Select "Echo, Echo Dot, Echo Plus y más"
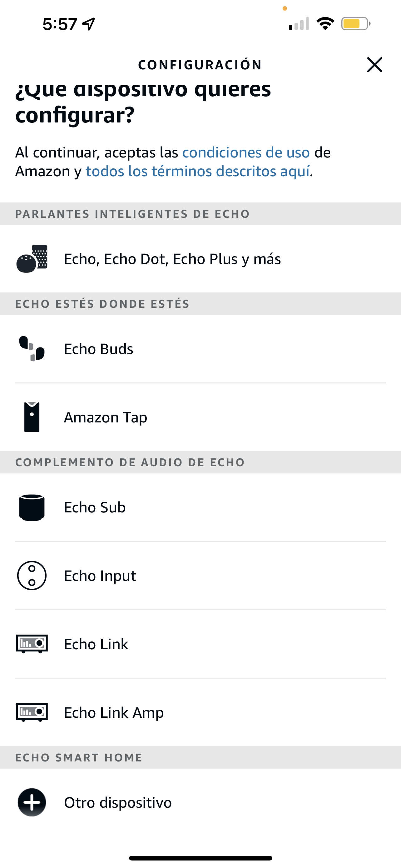This screenshot has width=401, height=868. [x=172, y=259]
